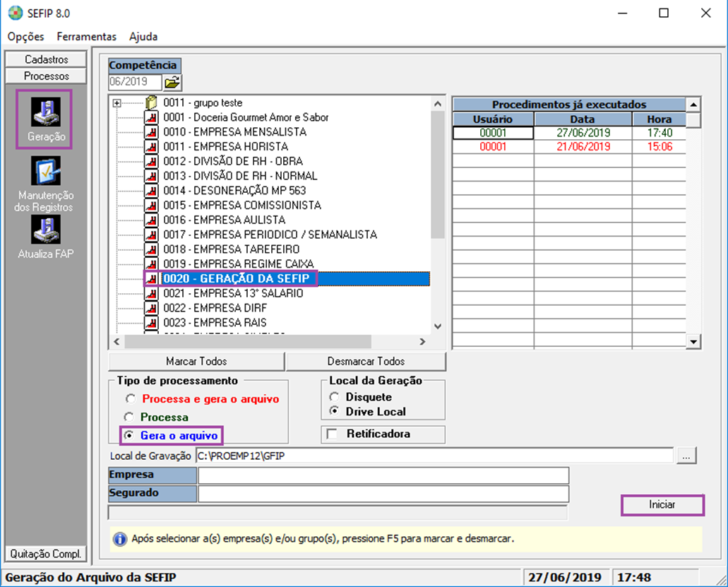Open the Ferramentas menu

click(86, 37)
